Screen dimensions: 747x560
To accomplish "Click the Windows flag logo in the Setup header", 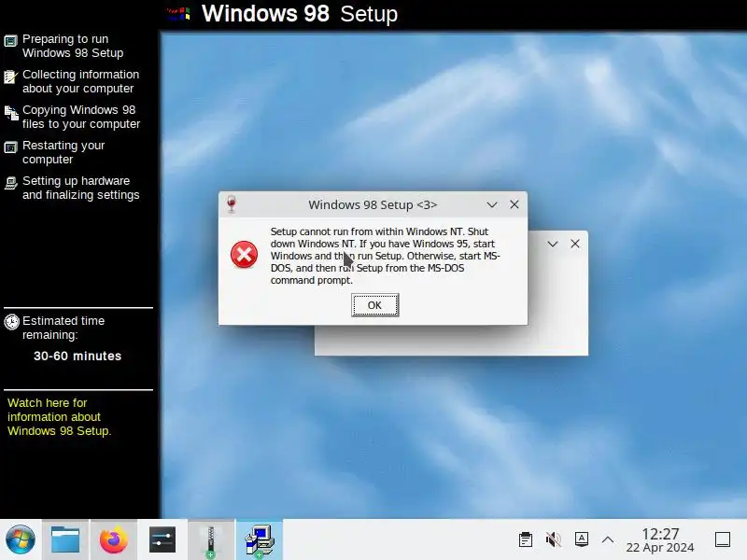I will tap(179, 13).
